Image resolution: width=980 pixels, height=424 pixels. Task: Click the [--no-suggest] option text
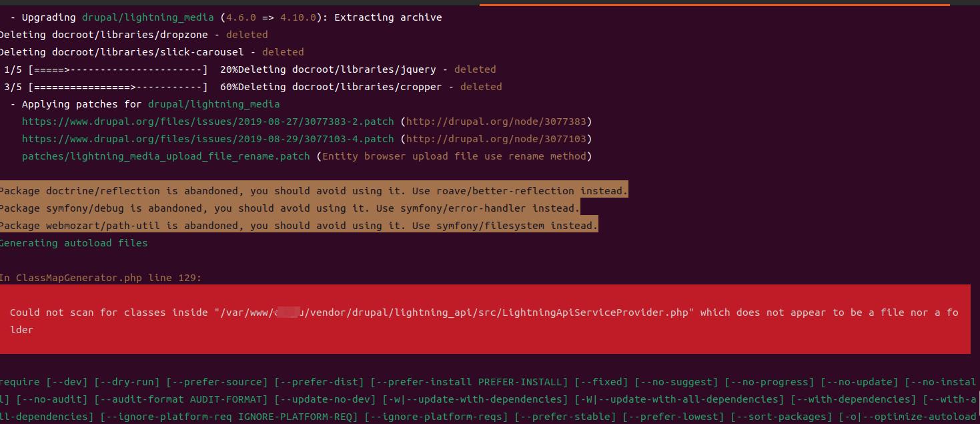[x=676, y=382]
